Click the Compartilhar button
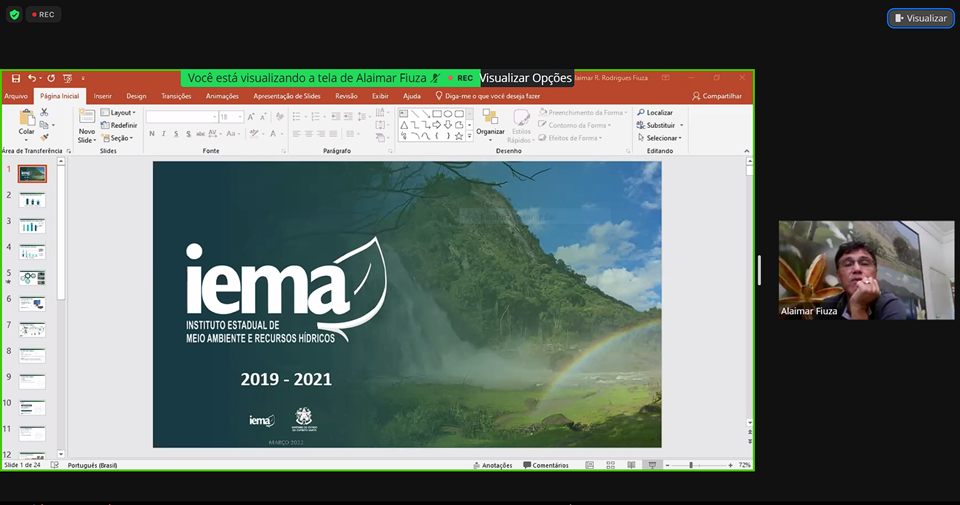Screen dimensions: 960x505 click(717, 96)
